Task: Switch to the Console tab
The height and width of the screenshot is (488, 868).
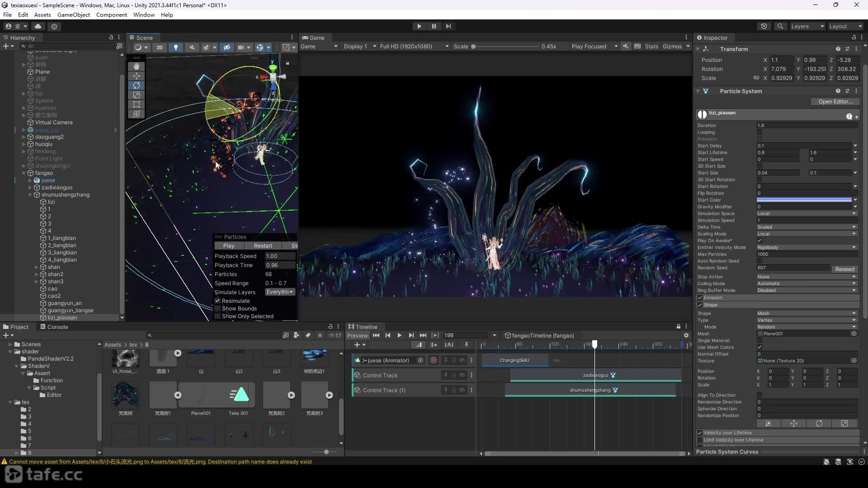Action: click(x=54, y=327)
